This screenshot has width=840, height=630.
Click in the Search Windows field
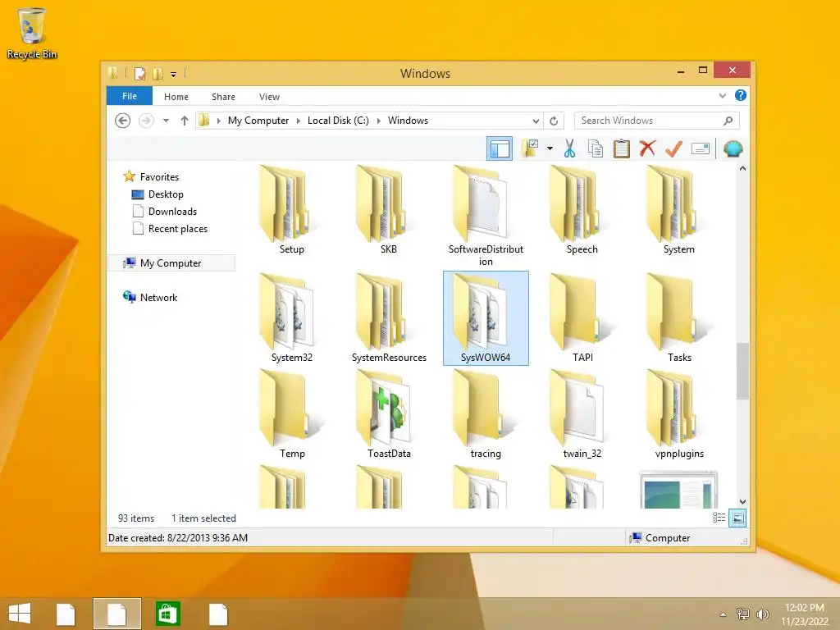[657, 121]
